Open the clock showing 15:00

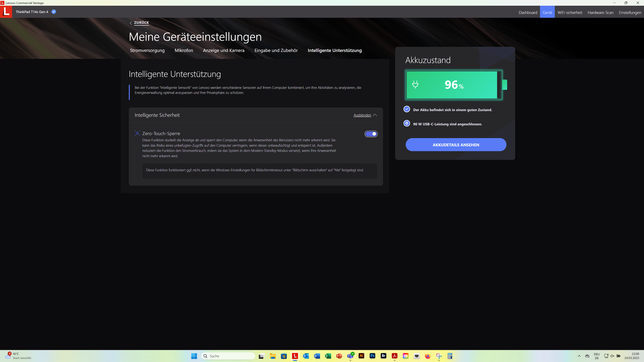[631, 356]
